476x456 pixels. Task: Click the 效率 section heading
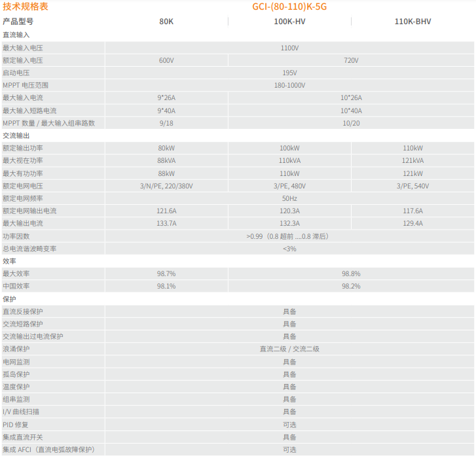point(9,261)
